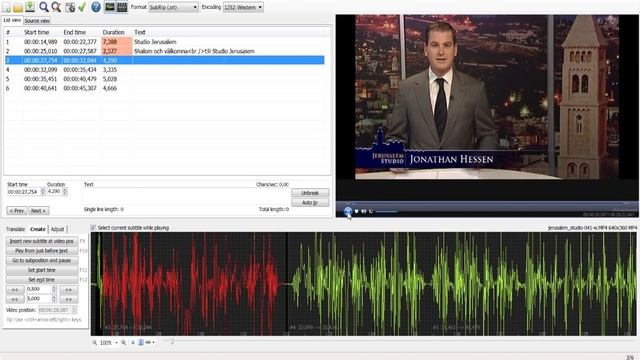Click Go to subposition and pause
640x360 pixels.
42,260
